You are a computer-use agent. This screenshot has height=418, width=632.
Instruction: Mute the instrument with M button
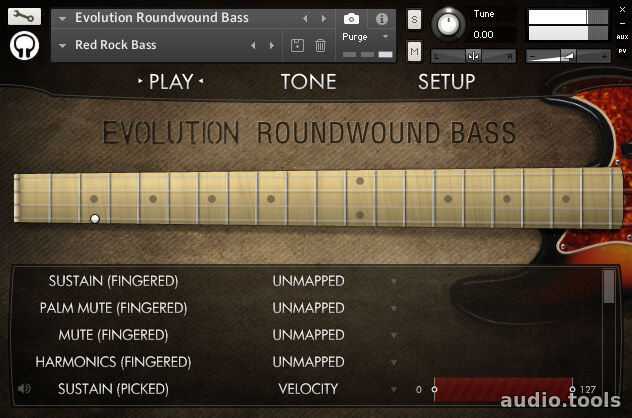pos(414,51)
